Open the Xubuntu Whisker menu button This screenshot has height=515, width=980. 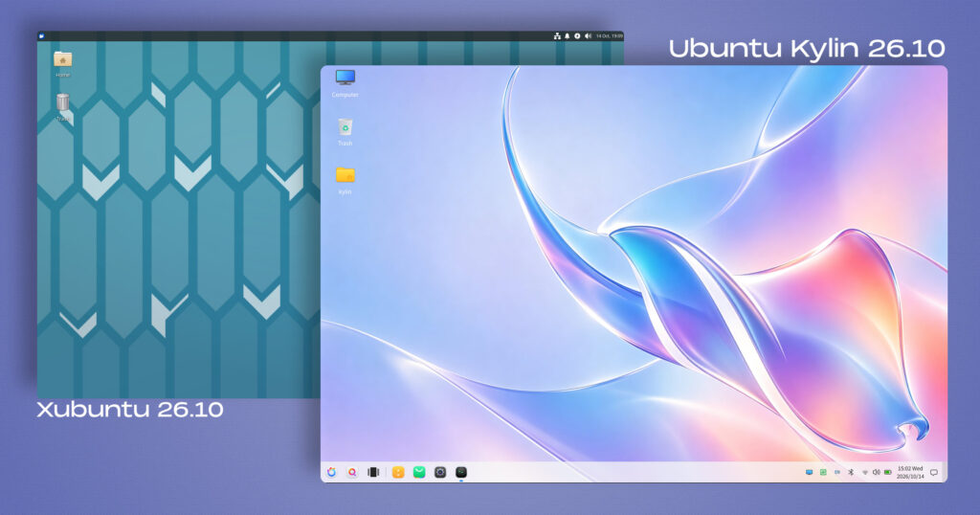coord(41,36)
